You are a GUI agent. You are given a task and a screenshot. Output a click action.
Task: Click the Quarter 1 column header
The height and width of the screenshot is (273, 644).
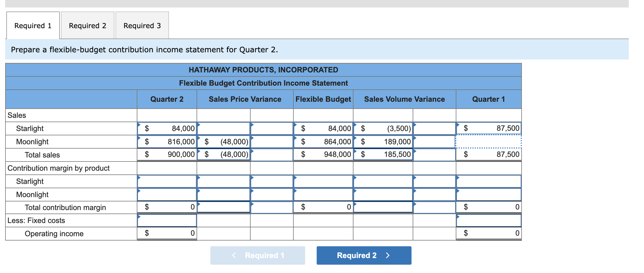[x=489, y=99]
